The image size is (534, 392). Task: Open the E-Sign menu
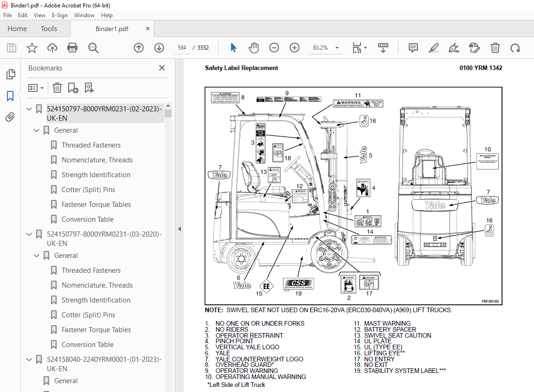[x=59, y=15]
